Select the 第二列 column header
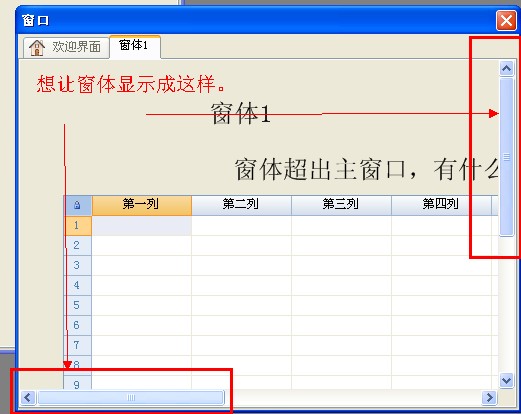 (x=241, y=205)
